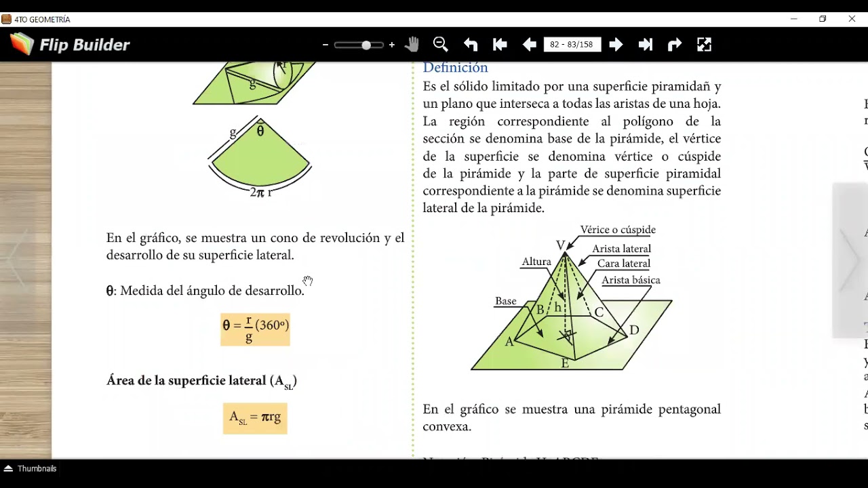Click the back return arrow icon
The width and height of the screenshot is (868, 488).
pyautogui.click(x=471, y=45)
